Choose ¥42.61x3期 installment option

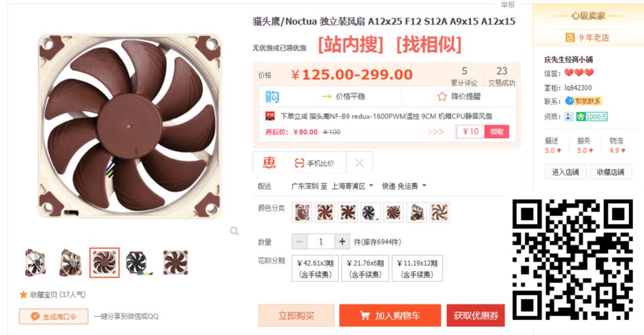tap(315, 268)
